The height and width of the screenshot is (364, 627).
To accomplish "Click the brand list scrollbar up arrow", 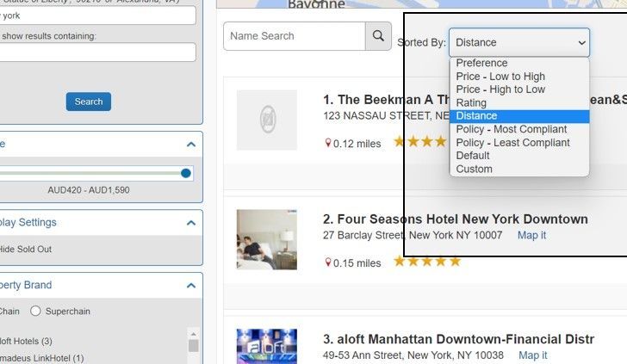I will 194,334.
